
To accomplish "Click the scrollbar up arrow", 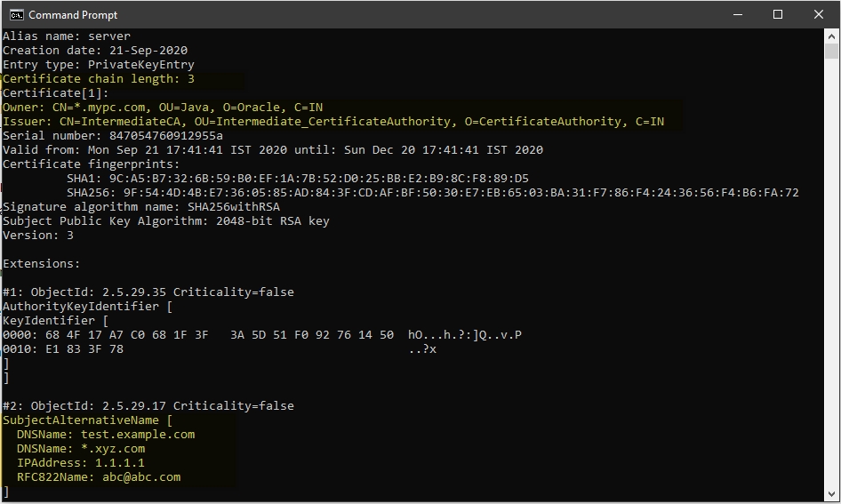I will (x=833, y=36).
